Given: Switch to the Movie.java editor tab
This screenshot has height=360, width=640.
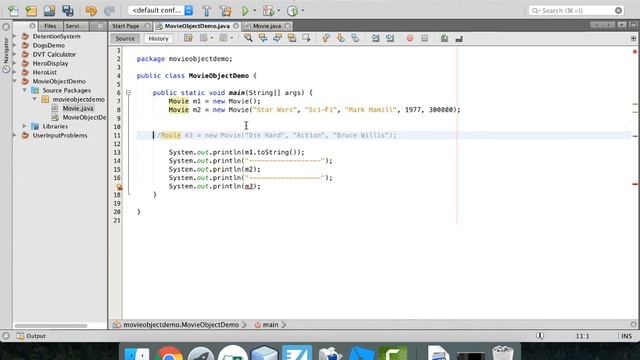Looking at the screenshot, I should pyautogui.click(x=267, y=26).
